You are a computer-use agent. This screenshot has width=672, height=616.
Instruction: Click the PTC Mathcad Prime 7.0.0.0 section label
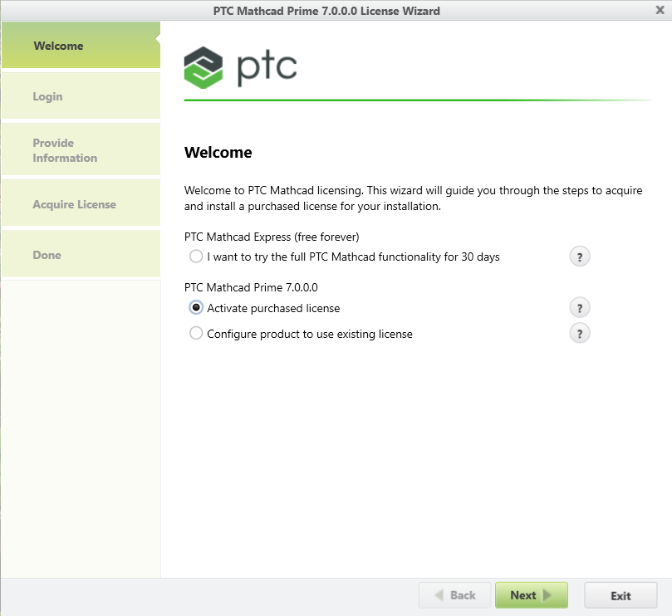[251, 287]
